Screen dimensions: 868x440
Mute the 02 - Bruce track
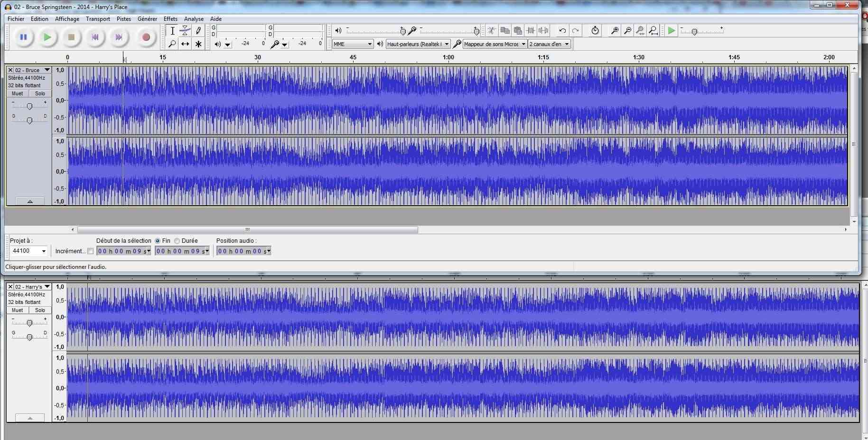pyautogui.click(x=18, y=93)
